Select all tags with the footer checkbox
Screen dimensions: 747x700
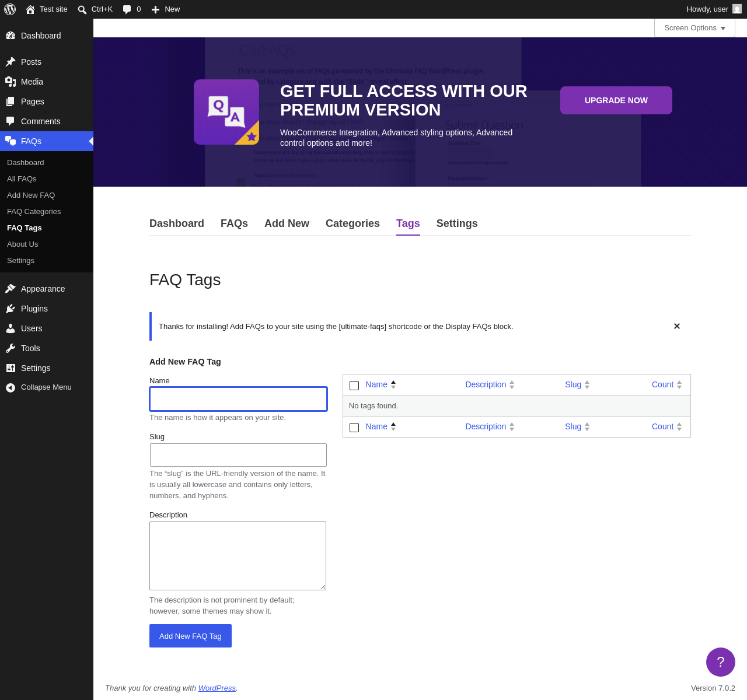354,428
